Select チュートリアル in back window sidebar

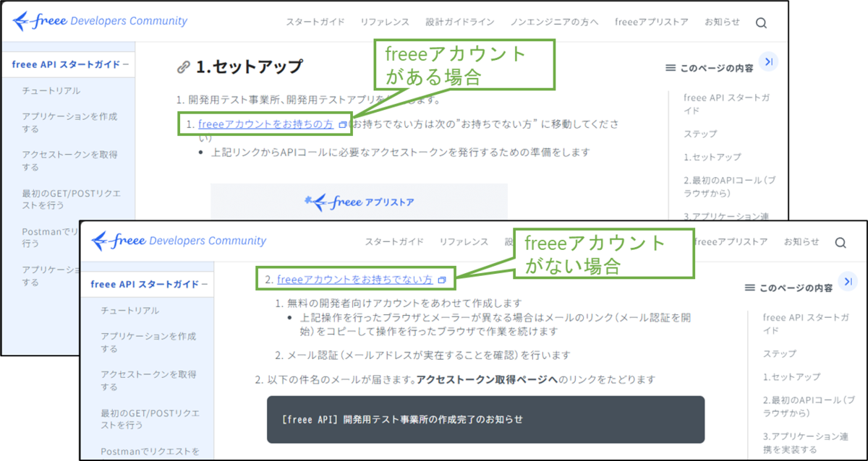51,91
